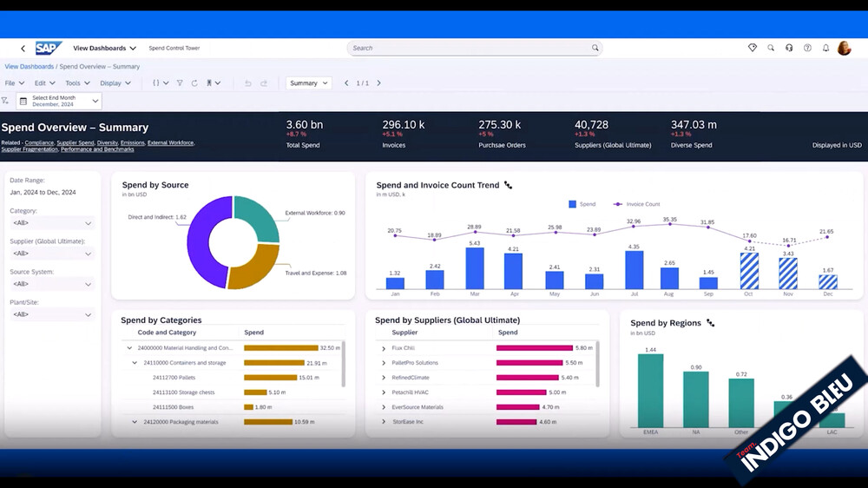Click the 24112700 Pallets category row

click(233, 378)
